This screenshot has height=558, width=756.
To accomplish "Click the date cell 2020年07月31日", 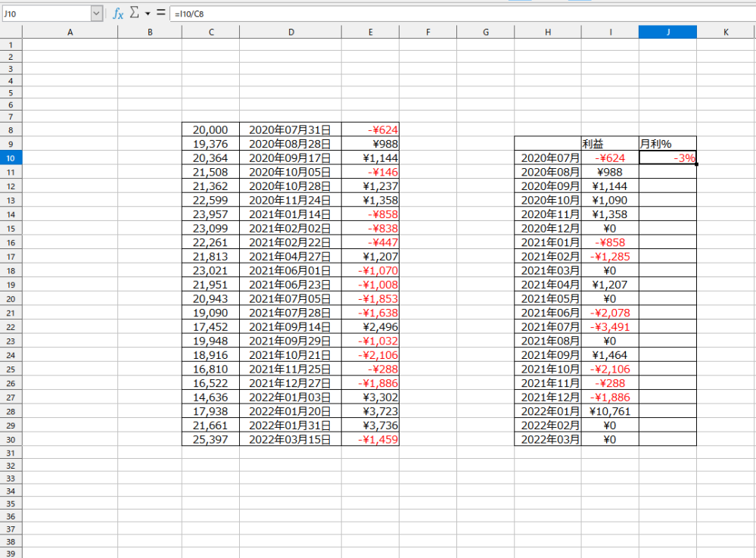I will point(290,130).
